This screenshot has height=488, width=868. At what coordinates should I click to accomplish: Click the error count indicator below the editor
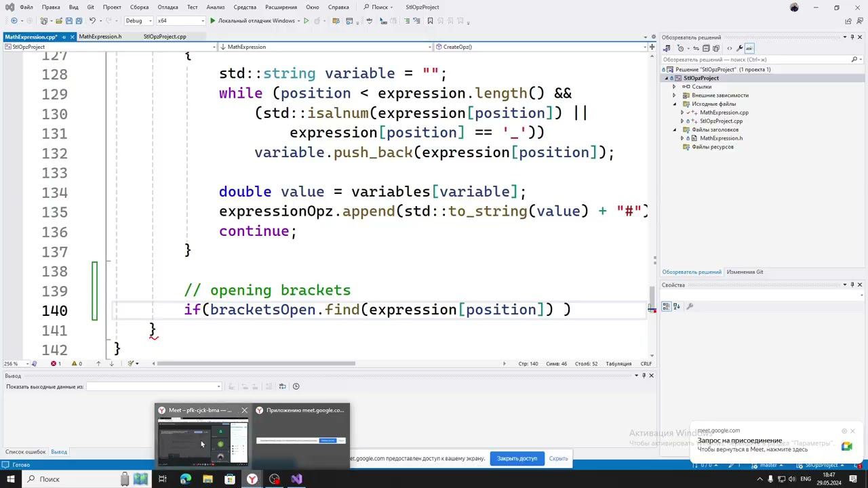[x=56, y=364]
